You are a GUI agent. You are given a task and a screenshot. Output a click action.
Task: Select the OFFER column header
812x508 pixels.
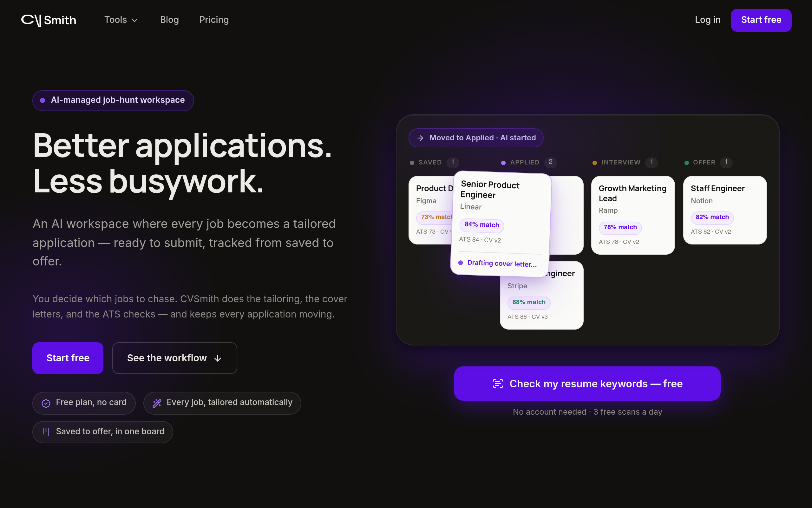pyautogui.click(x=704, y=163)
